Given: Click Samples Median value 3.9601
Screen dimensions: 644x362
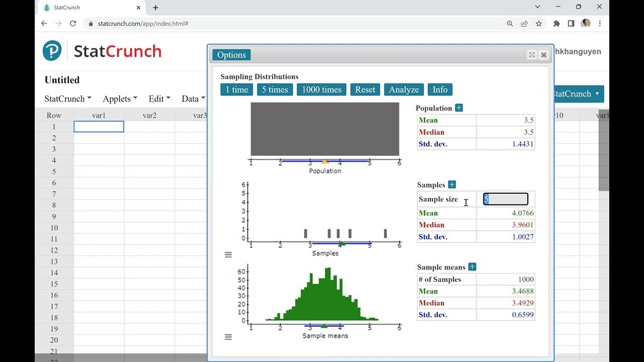Looking at the screenshot, I should click(522, 225).
